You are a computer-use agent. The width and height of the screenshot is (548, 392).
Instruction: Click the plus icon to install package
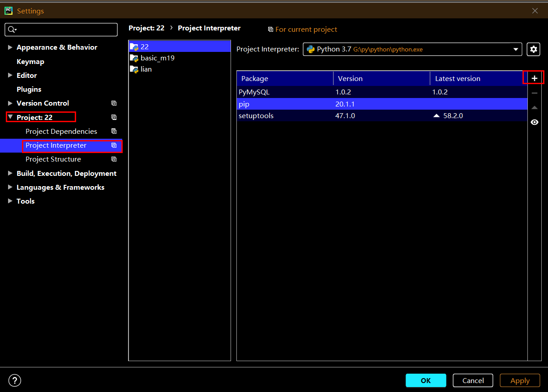[x=534, y=78]
